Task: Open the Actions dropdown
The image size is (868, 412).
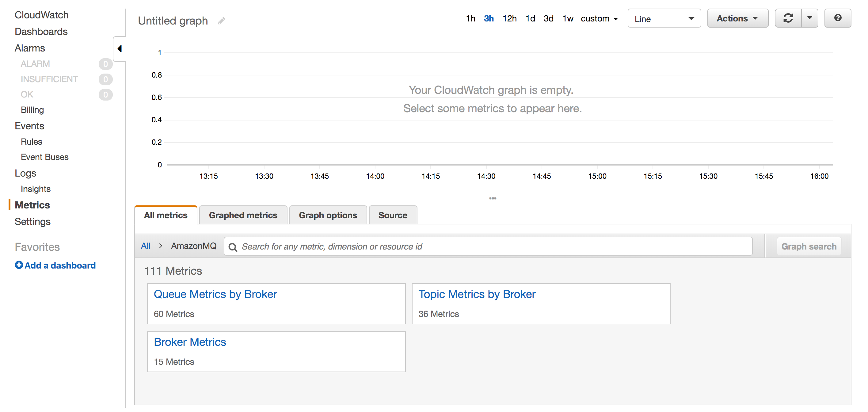Action: (x=738, y=18)
